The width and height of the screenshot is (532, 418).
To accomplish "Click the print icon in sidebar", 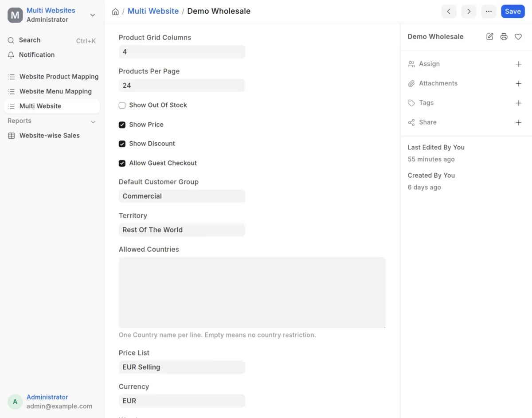I will [x=504, y=37].
